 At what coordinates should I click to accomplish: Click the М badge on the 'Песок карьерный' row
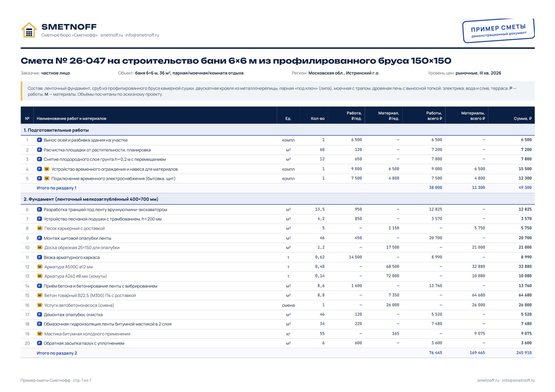point(40,228)
